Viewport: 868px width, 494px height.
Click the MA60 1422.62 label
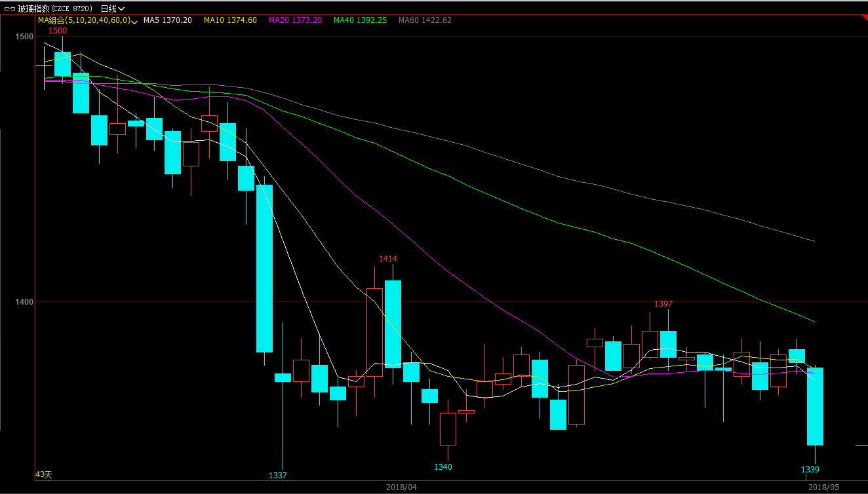coord(425,20)
